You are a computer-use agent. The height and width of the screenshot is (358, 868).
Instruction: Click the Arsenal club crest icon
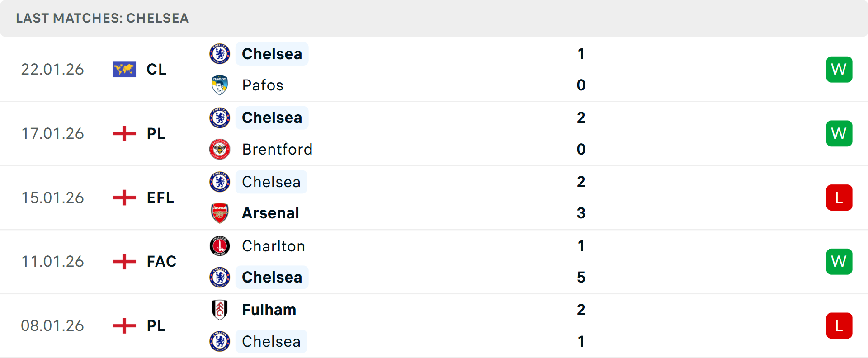pos(220,213)
